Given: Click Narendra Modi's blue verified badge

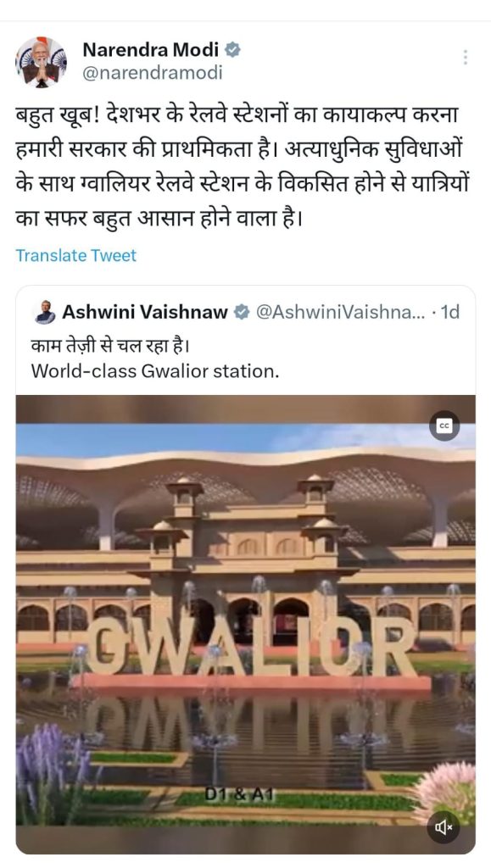Looking at the screenshot, I should (232, 50).
